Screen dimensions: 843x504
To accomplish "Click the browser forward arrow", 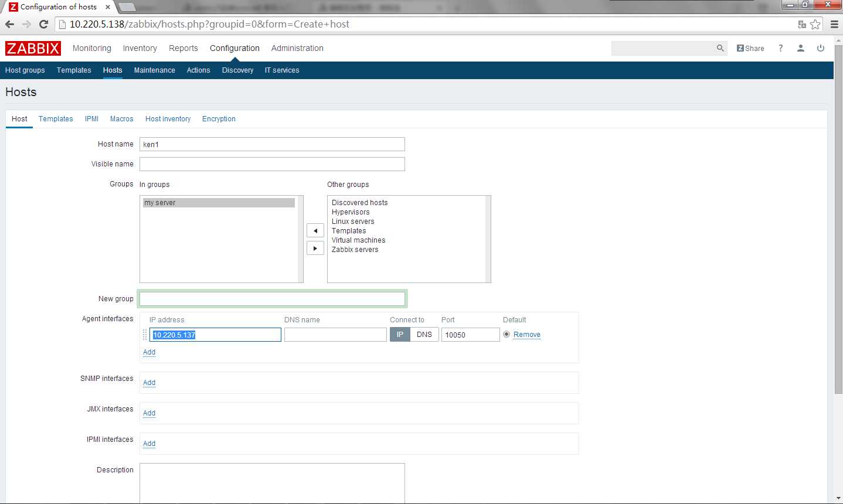I will click(26, 24).
